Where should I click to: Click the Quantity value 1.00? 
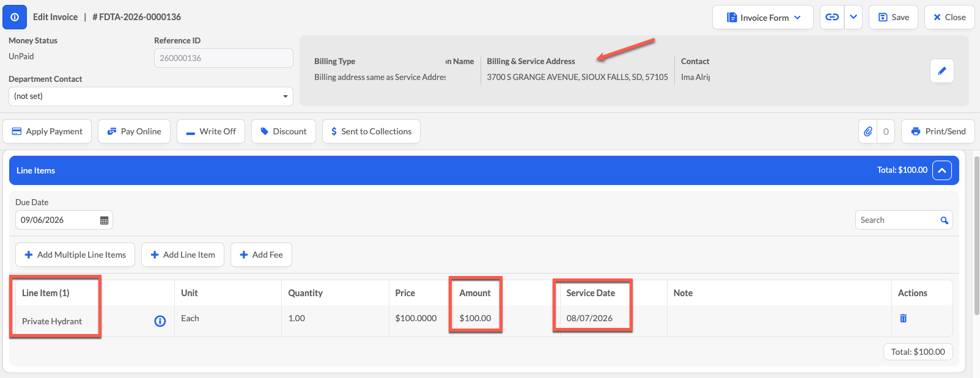(x=297, y=318)
